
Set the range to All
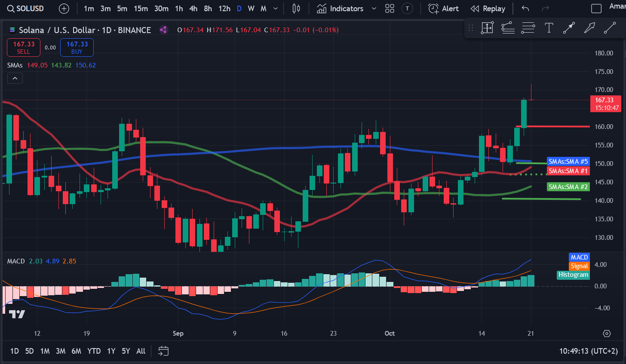coord(141,351)
